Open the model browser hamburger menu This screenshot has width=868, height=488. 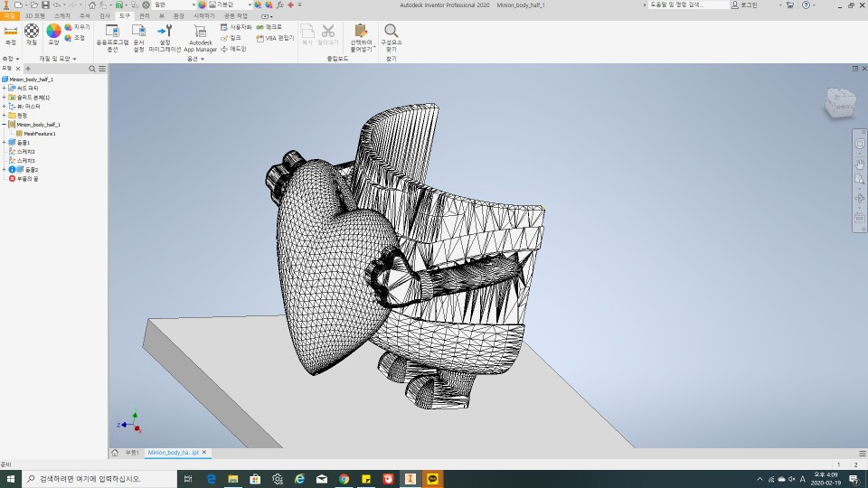coord(102,69)
